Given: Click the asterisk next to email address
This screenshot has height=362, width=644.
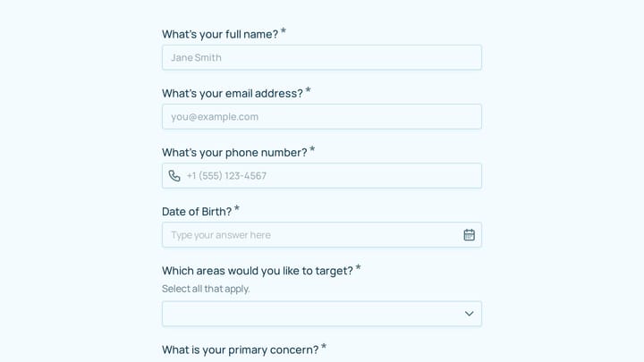Looking at the screenshot, I should pyautogui.click(x=308, y=90).
